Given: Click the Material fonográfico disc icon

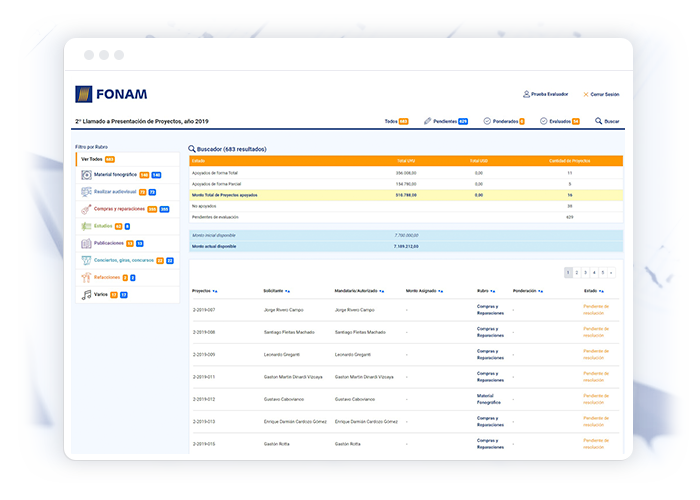Looking at the screenshot, I should point(87,175).
